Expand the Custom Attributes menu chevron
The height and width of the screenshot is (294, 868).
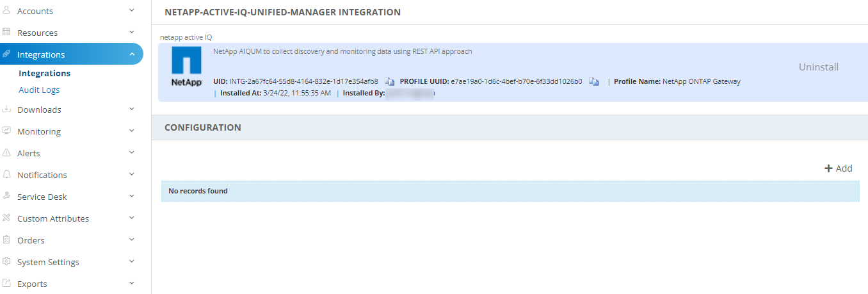coord(132,218)
